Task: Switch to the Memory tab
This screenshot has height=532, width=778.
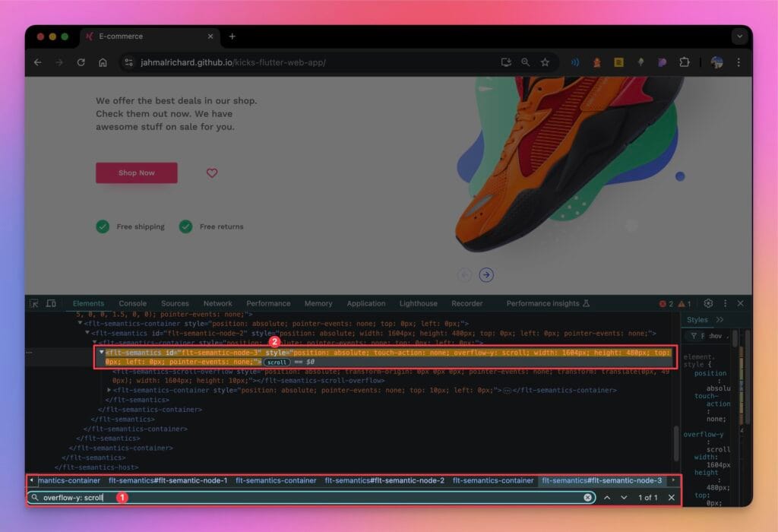Action: [318, 303]
